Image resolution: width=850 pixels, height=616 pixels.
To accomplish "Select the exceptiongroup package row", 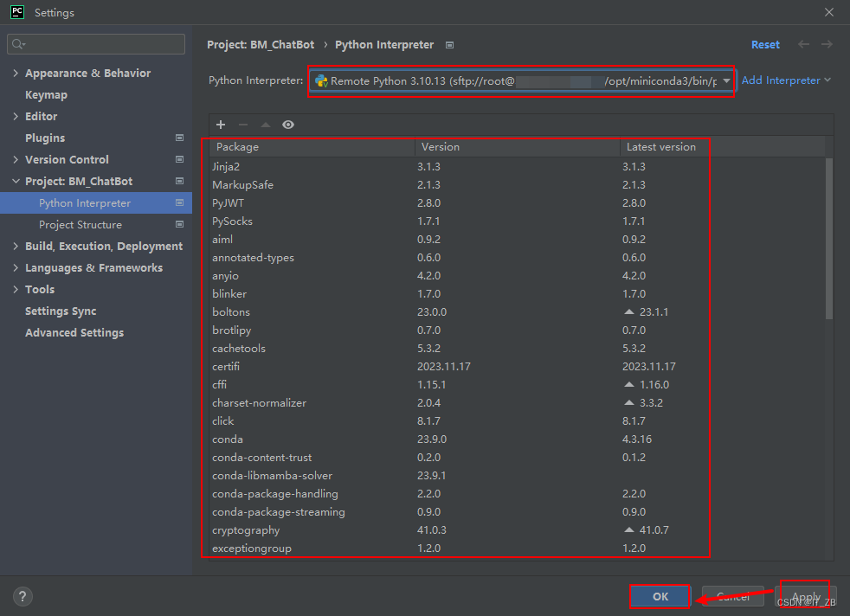I will pos(517,549).
